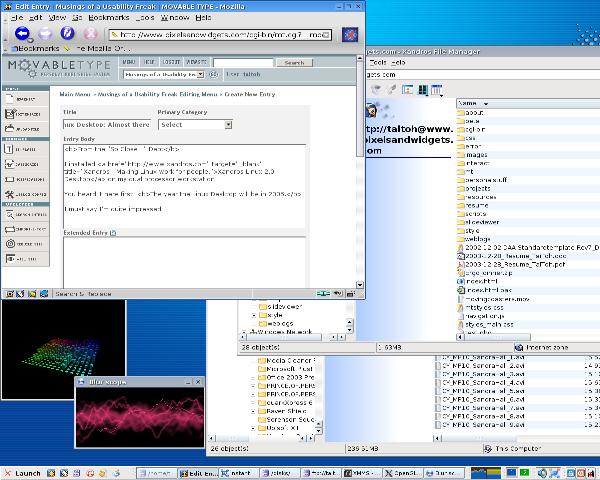The width and height of the screenshot is (600, 480).
Task: Click the Extended Entry help question icon
Action: pyautogui.click(x=113, y=233)
